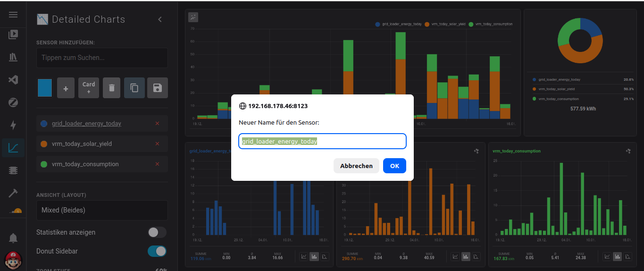Image resolution: width=644 pixels, height=271 pixels.
Task: Open the Ansicht layout dropdown showing Mixed (Beides)
Action: tap(102, 210)
